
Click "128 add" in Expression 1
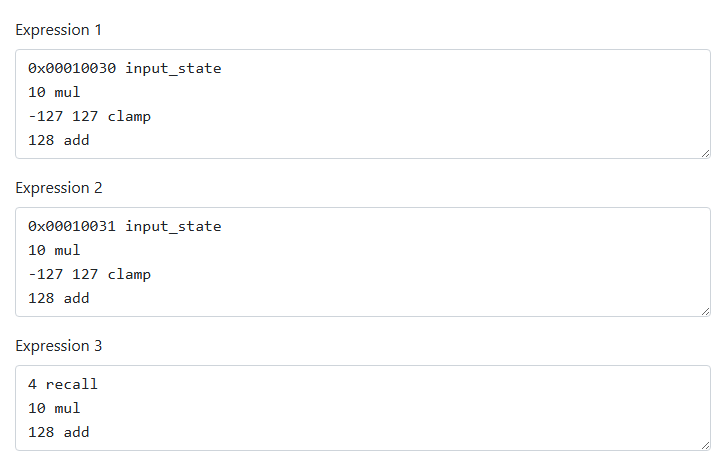click(x=59, y=141)
